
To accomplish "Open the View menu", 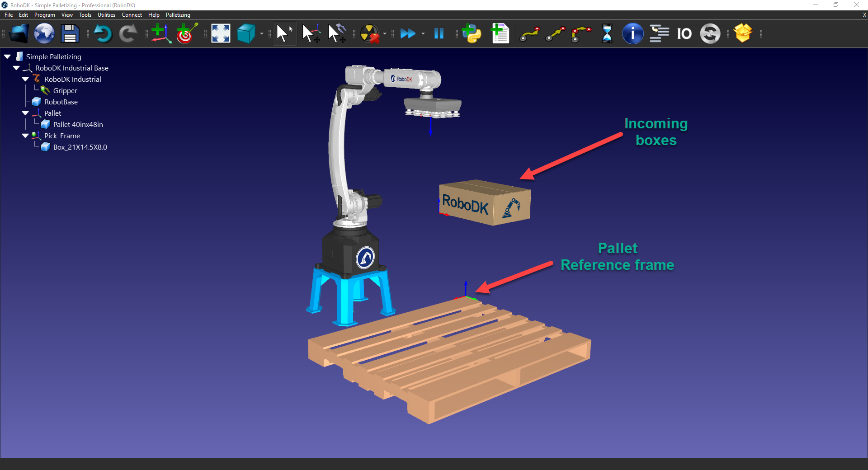I will pos(67,15).
